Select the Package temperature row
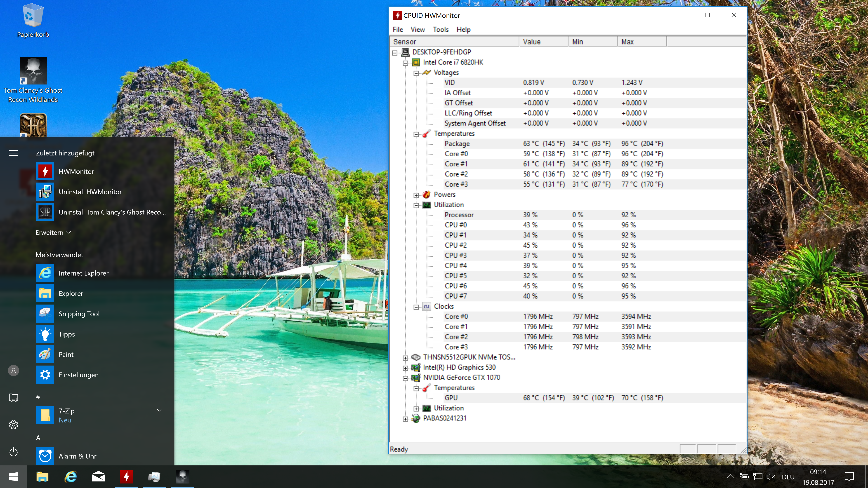The width and height of the screenshot is (868, 488). click(568, 143)
